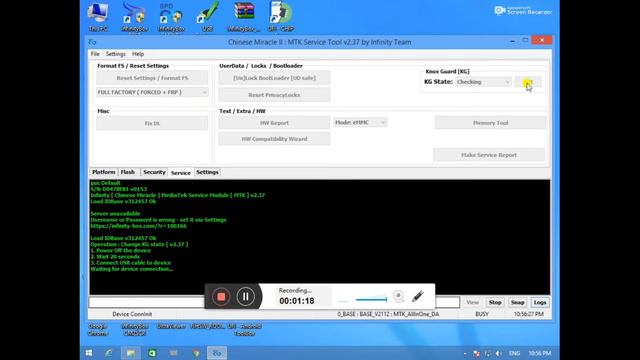Open the Settings menu in the menu bar
The width and height of the screenshot is (640, 360).
pyautogui.click(x=116, y=54)
